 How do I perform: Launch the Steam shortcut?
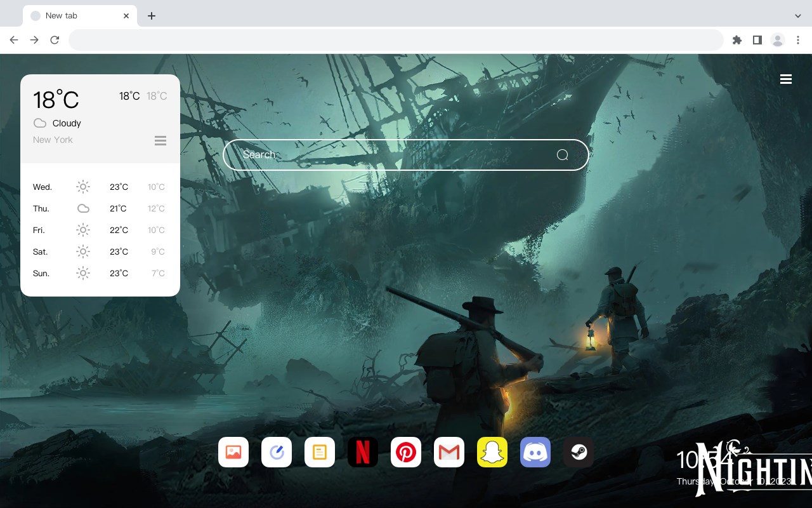coord(579,452)
